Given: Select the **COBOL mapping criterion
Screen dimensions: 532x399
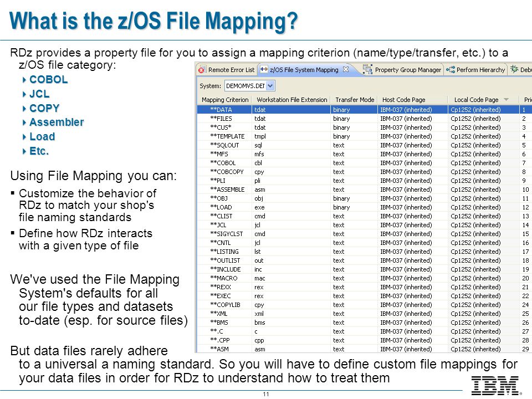Looking at the screenshot, I should [223, 163].
